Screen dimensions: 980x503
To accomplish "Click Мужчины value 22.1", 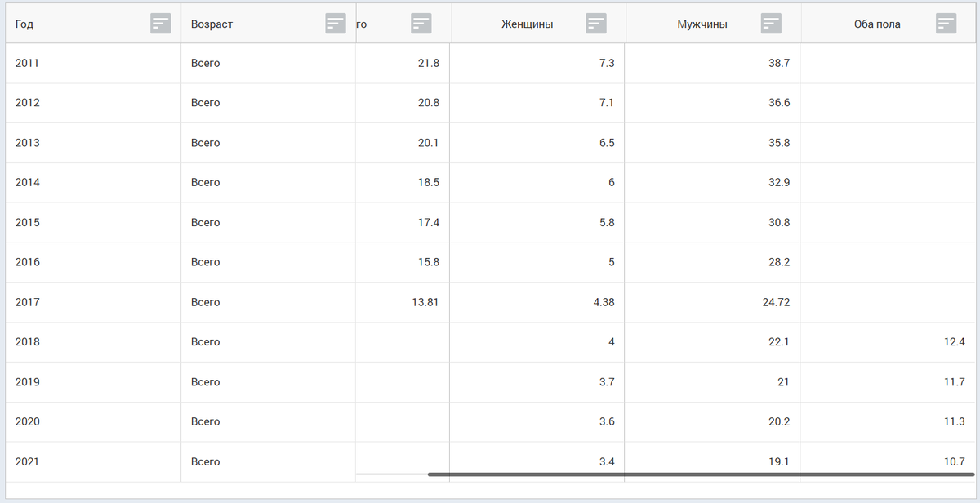I will click(779, 342).
